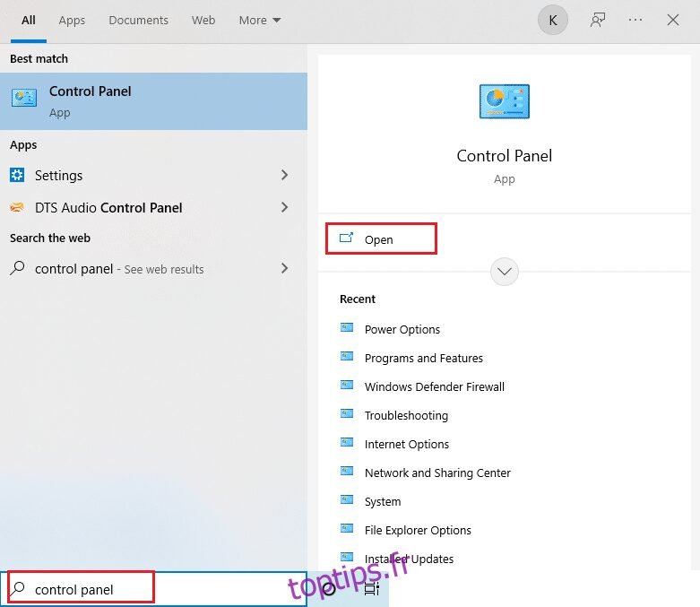Screen dimensions: 700x607
Task: Expand the More filter dropdown
Action: pos(259,20)
